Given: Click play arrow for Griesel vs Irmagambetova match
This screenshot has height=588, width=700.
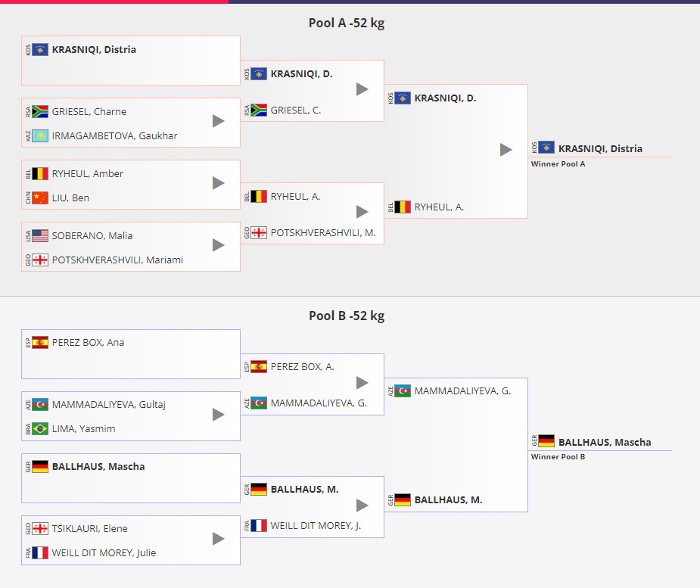Looking at the screenshot, I should point(218,121).
